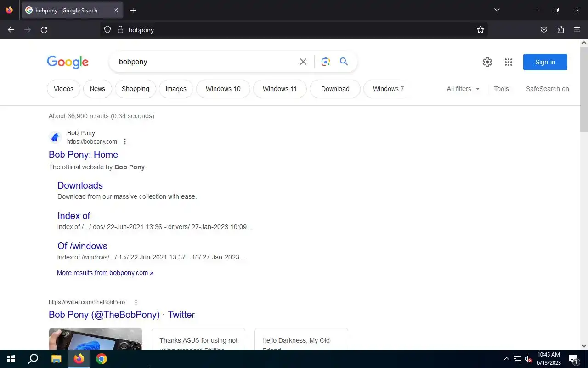Select the Windows 10 chip
This screenshot has width=588, height=368.
click(223, 89)
